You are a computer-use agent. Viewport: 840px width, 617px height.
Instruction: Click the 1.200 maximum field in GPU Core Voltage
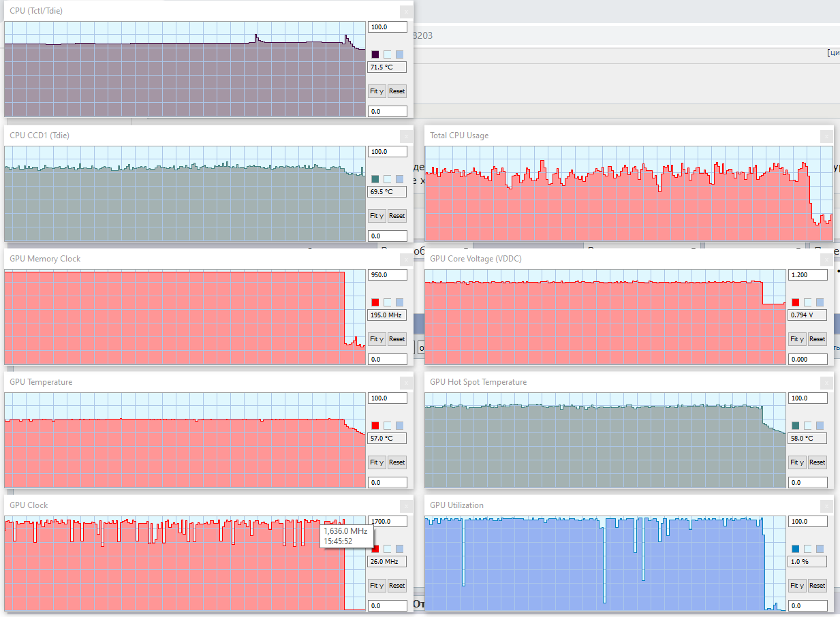(808, 275)
